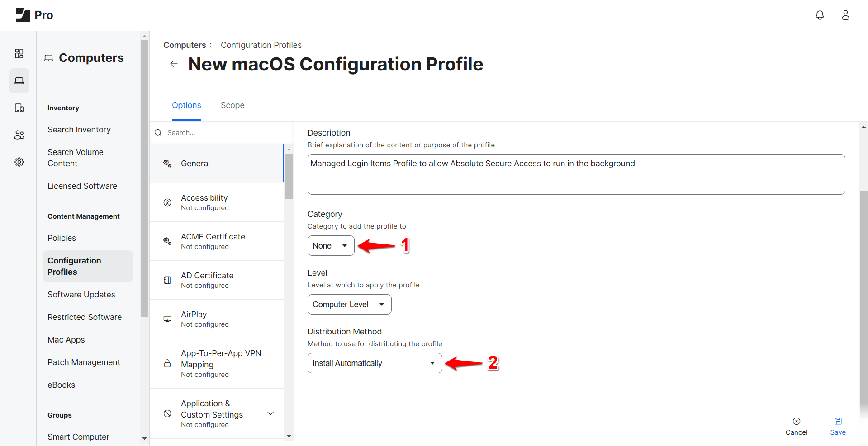Screen dimensions: 868x446
Task: Click the search magnifier icon in payload list
Action: [158, 133]
